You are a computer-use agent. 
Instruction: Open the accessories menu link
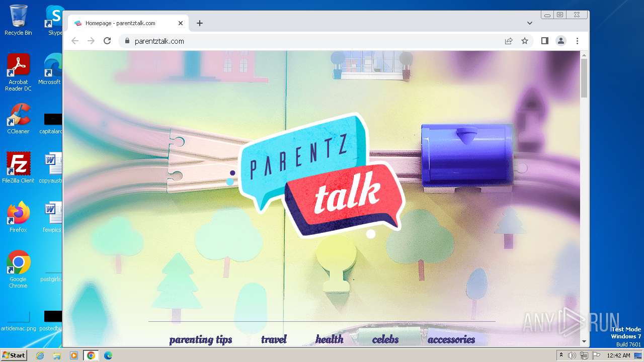(x=451, y=340)
